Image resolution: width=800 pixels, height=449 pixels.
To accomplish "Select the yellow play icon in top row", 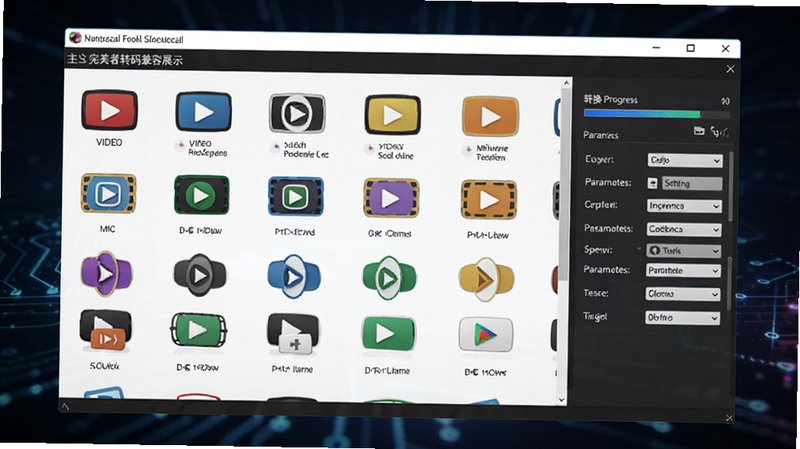I will pos(392,115).
